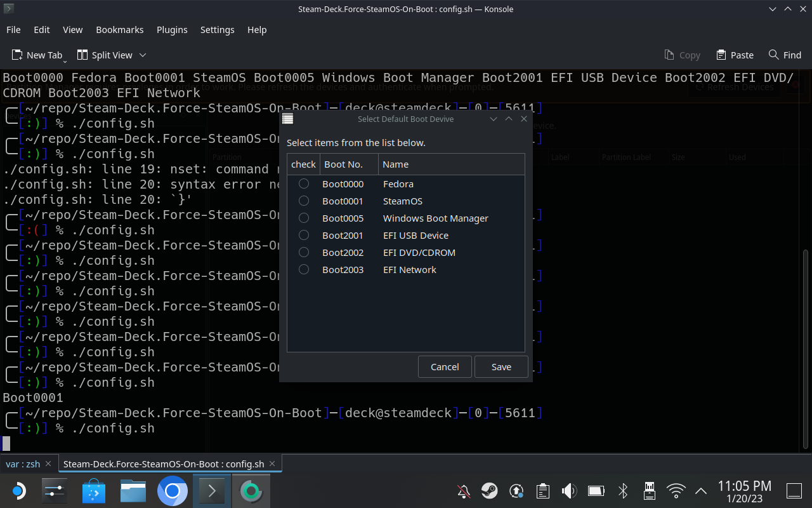The image size is (812, 508).
Task: Open the system updates tray icon
Action: pos(516,491)
